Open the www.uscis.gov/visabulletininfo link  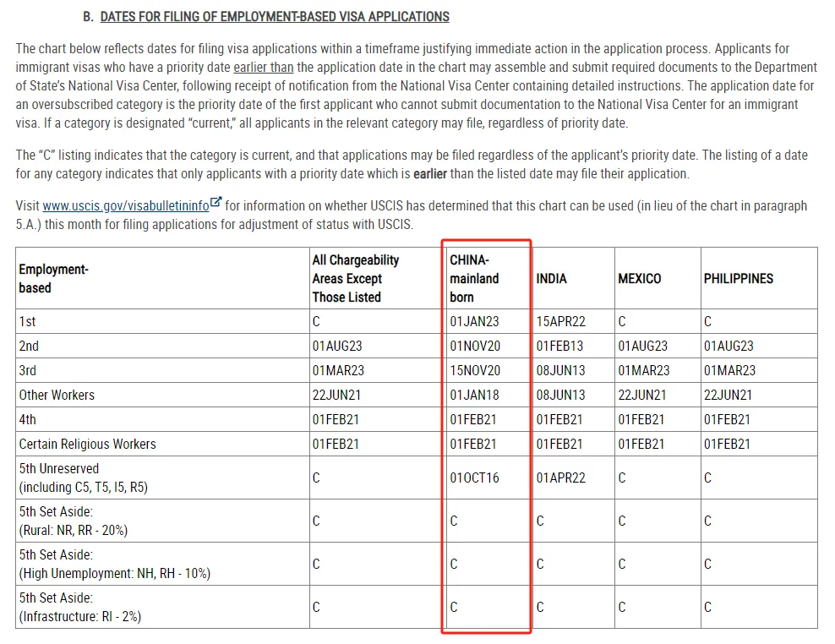pos(125,205)
